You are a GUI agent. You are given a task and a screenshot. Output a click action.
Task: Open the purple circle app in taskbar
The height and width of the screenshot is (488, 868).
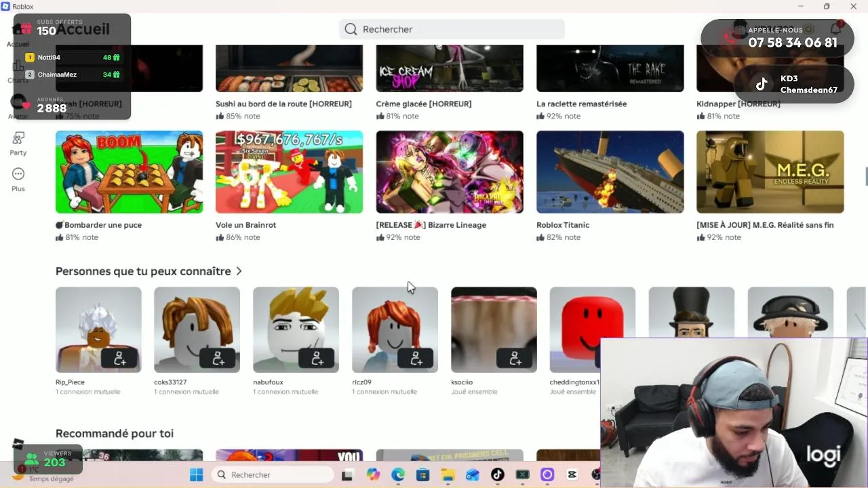click(x=547, y=474)
